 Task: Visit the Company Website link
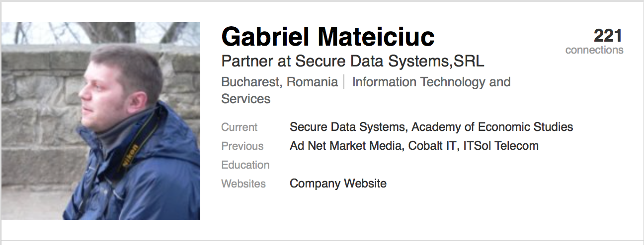(x=338, y=184)
